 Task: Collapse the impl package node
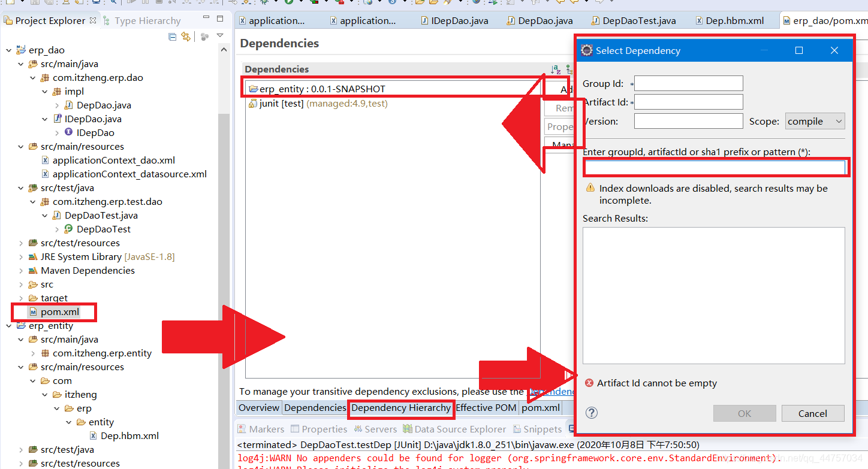[45, 92]
